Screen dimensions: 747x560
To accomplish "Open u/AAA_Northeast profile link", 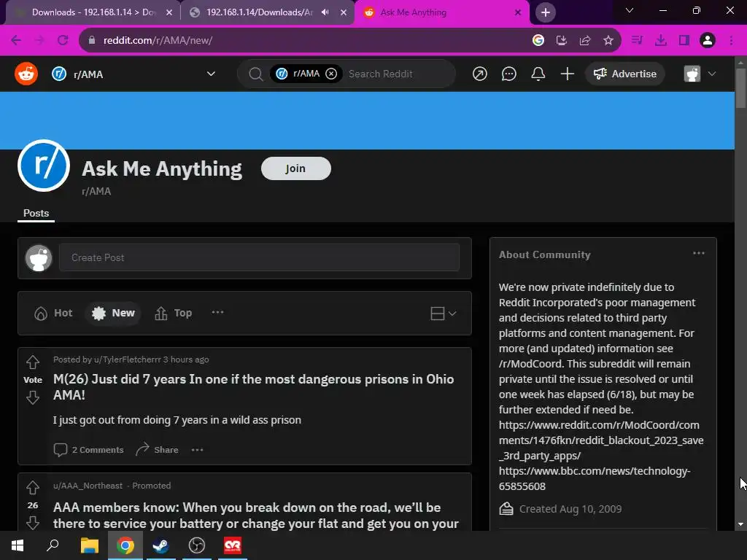I will [88, 486].
